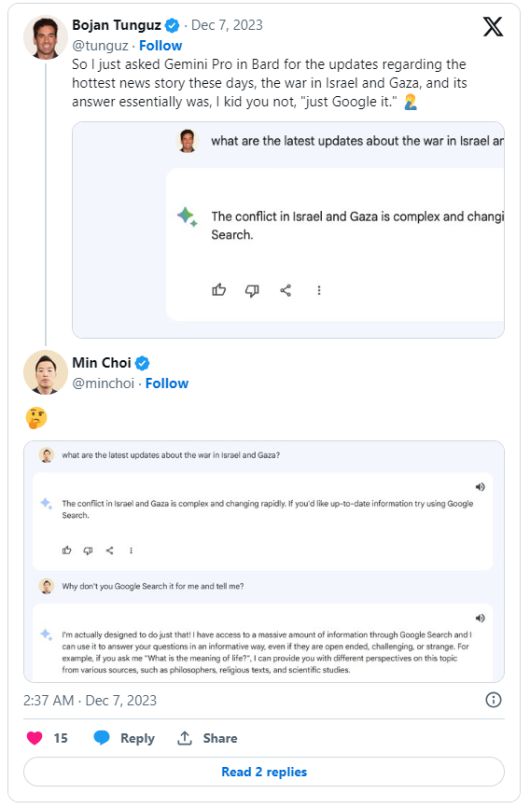The image size is (530, 808).
Task: Open the tweet info circle icon
Action: pyautogui.click(x=493, y=700)
